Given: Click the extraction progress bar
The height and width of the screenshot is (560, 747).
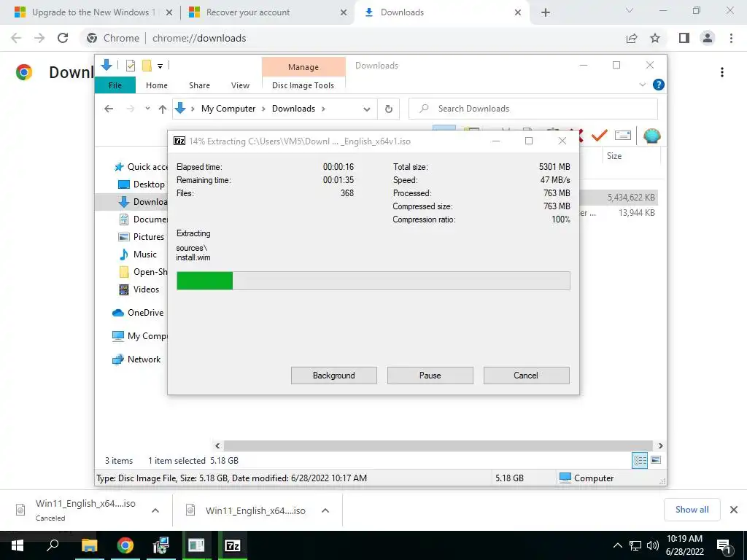Looking at the screenshot, I should [373, 281].
